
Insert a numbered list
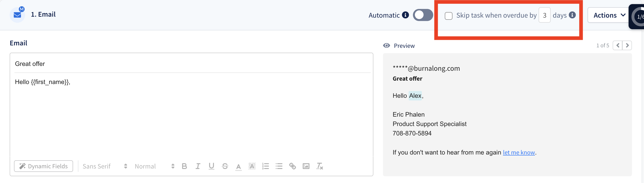pyautogui.click(x=266, y=166)
